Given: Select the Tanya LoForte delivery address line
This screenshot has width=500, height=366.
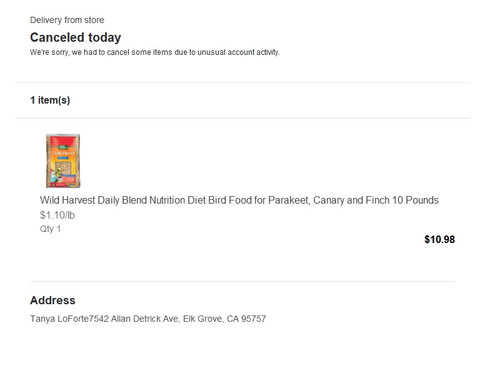Looking at the screenshot, I should tap(148, 319).
